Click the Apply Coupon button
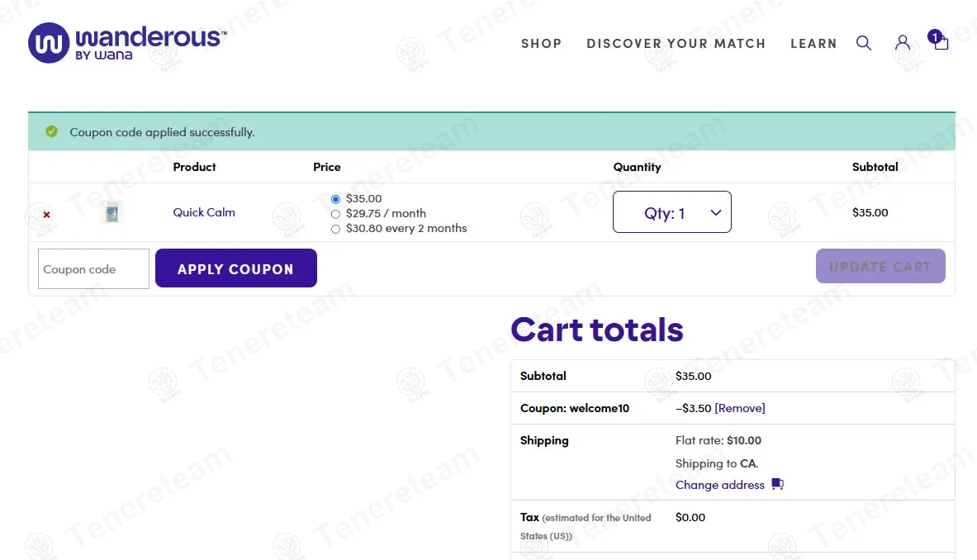The height and width of the screenshot is (560, 977). click(x=236, y=268)
